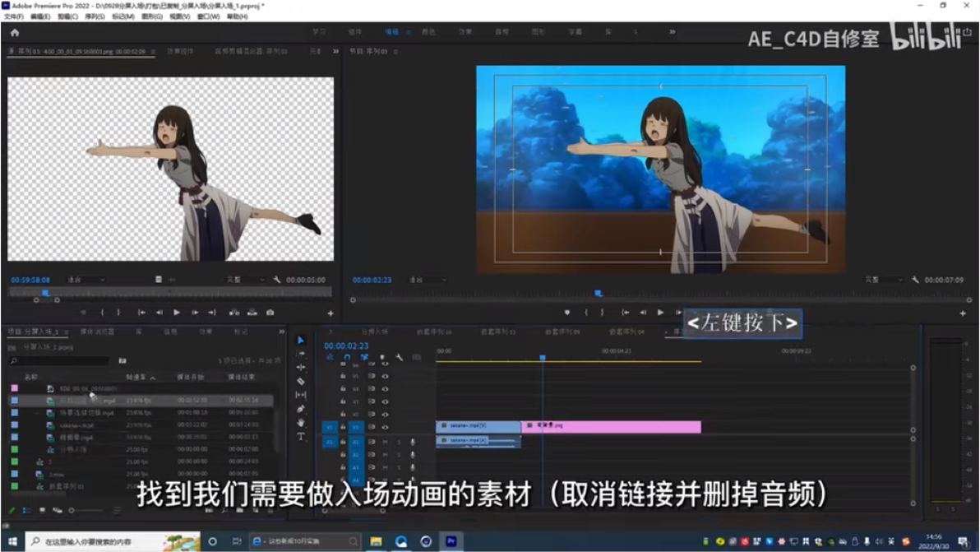Step back one frame in Source monitor
This screenshot has height=552, width=980.
(x=159, y=313)
